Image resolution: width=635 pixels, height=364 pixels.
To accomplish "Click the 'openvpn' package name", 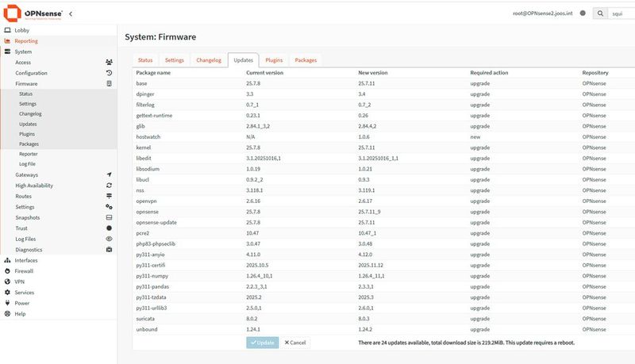I will [x=146, y=201].
